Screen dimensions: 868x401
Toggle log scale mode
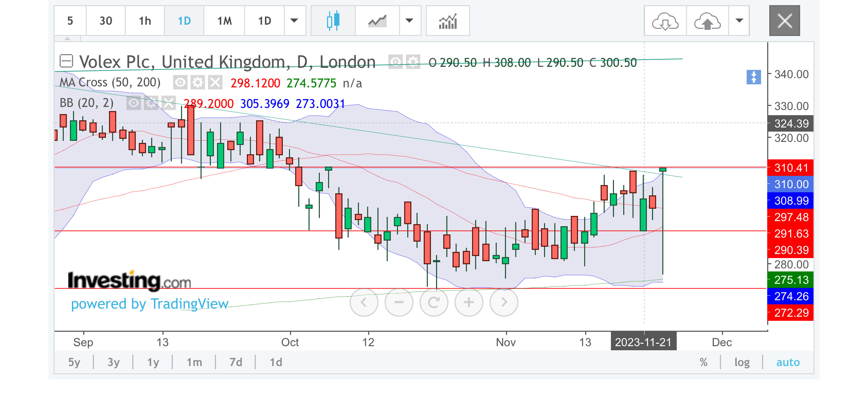[x=742, y=362]
